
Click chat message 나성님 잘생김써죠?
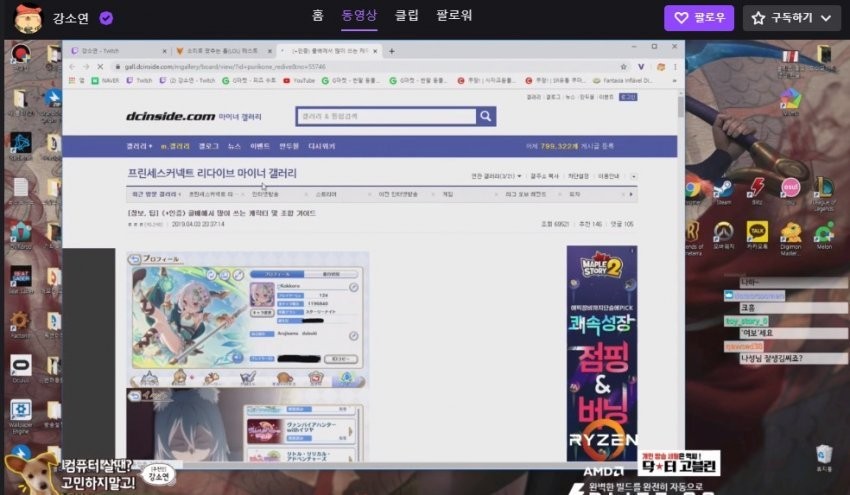794,358
